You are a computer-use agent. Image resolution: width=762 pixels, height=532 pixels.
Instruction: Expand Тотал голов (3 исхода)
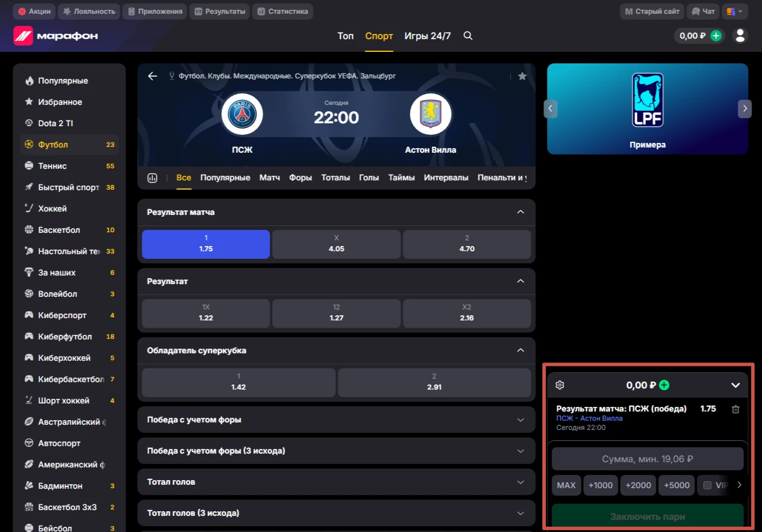[336, 514]
